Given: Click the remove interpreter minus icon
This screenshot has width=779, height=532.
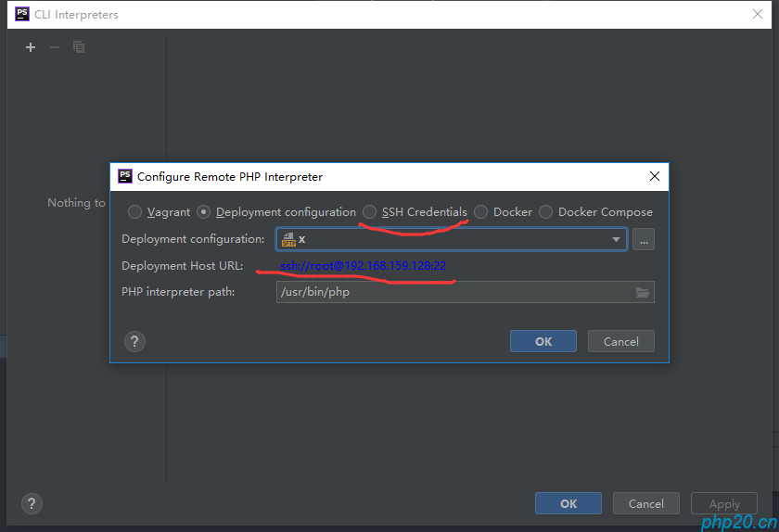Looking at the screenshot, I should point(55,47).
